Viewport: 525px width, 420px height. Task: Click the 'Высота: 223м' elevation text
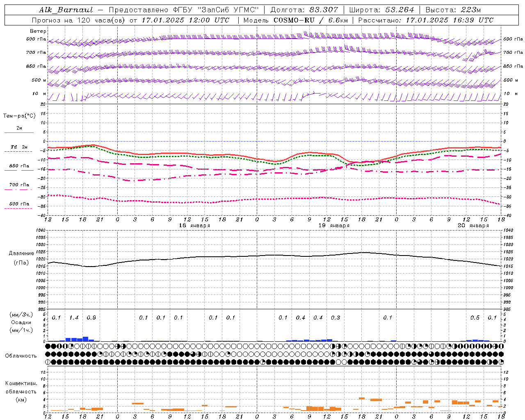click(453, 10)
